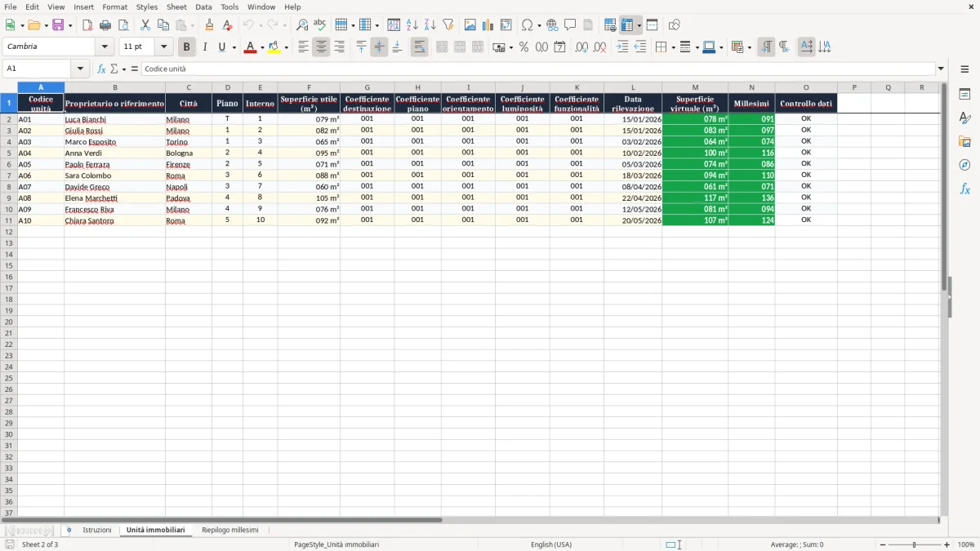The image size is (980, 551).
Task: Toggle Center Vertically alignment
Action: [x=379, y=47]
